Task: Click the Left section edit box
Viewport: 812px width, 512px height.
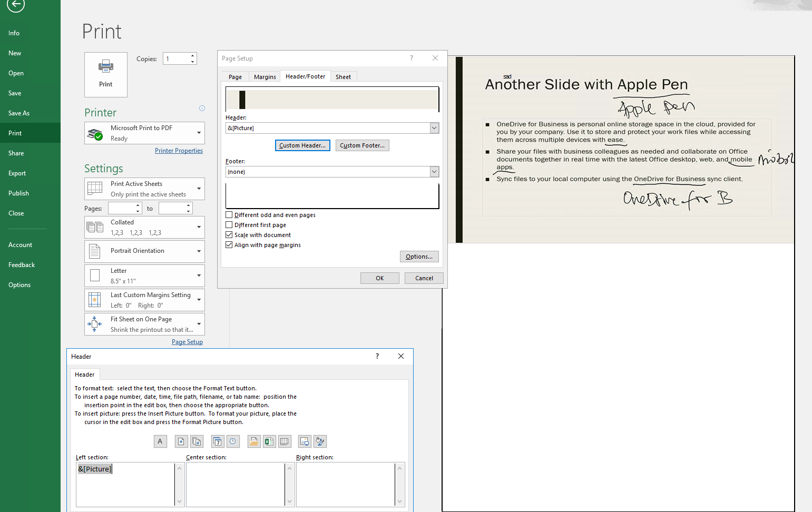Action: click(125, 485)
